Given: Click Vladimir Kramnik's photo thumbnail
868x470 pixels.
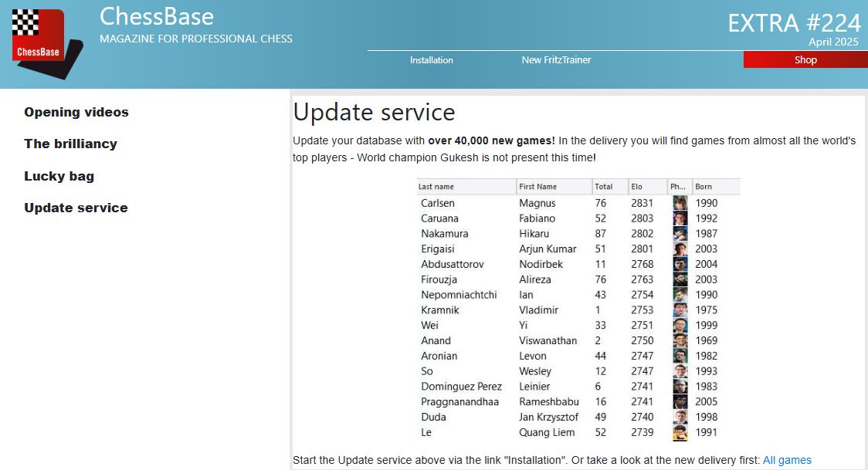Looking at the screenshot, I should click(680, 310).
